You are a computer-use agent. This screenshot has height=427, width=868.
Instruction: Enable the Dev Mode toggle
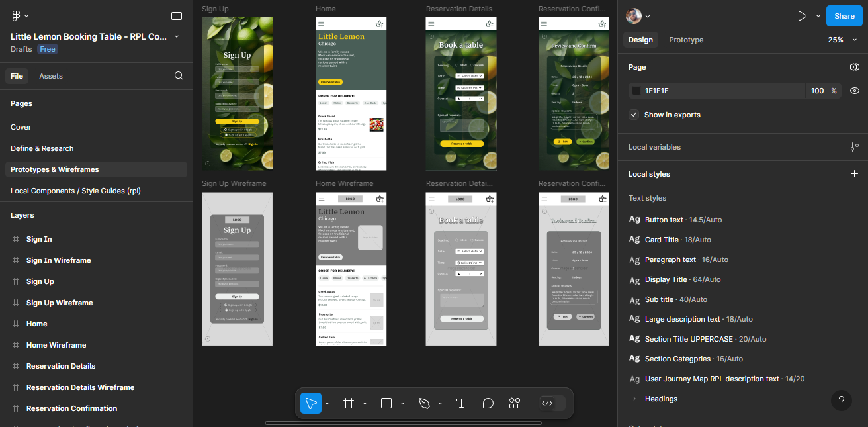(x=552, y=403)
